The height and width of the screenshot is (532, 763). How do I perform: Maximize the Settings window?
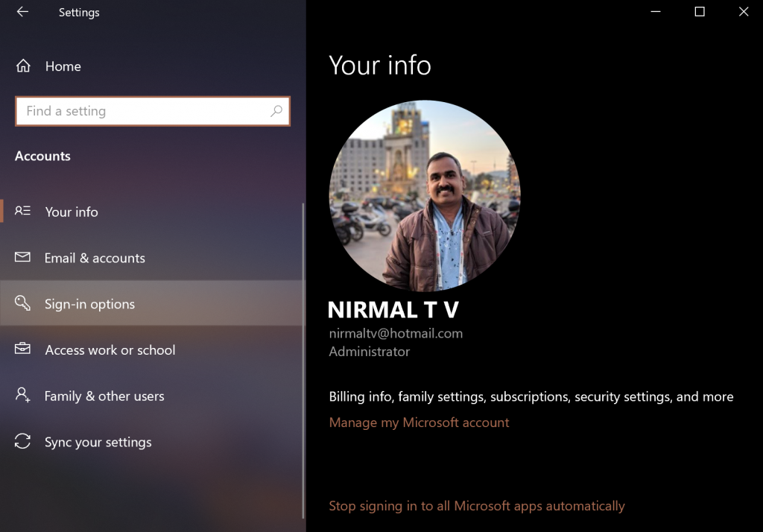click(x=699, y=12)
